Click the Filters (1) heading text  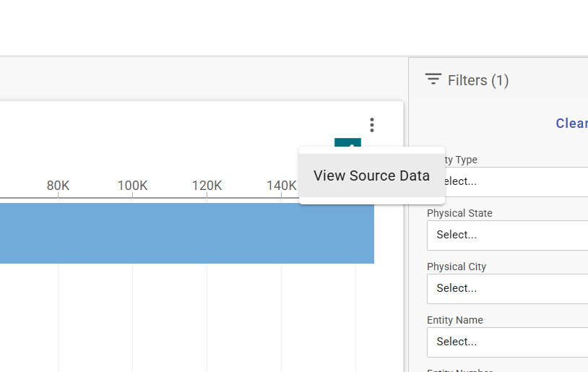pos(478,80)
